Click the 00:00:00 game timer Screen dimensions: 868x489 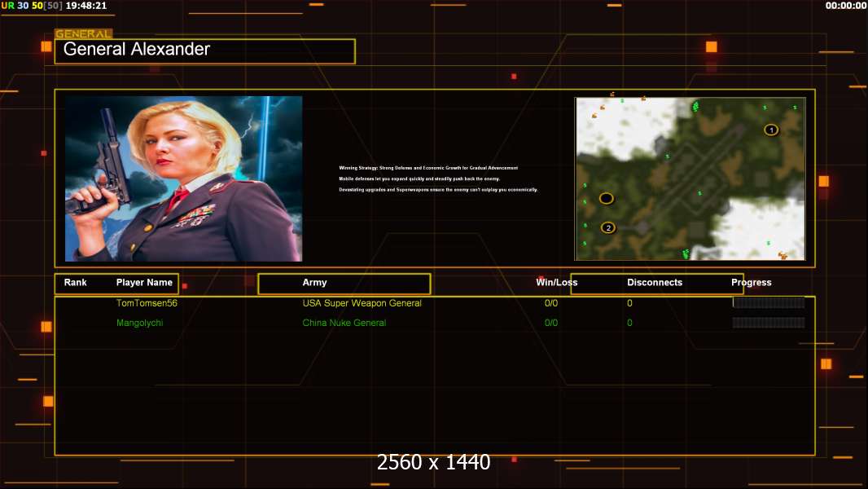(846, 6)
